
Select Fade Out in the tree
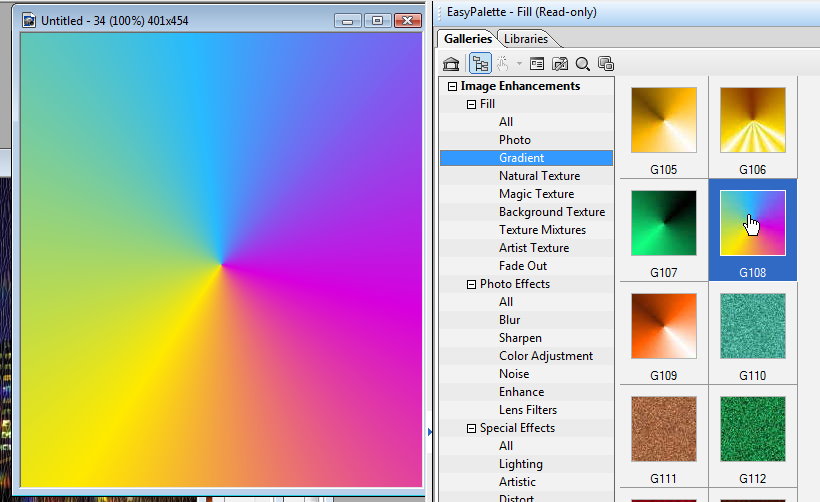pyautogui.click(x=522, y=266)
